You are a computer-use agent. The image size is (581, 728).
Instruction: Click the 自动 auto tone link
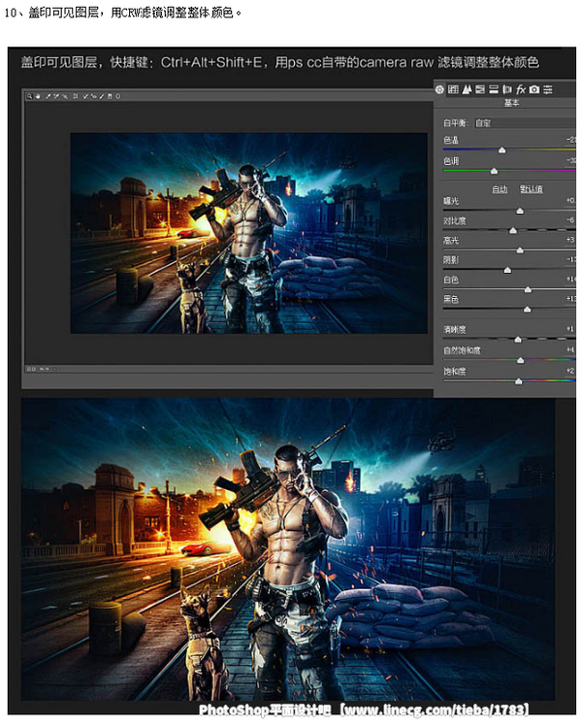[x=500, y=189]
